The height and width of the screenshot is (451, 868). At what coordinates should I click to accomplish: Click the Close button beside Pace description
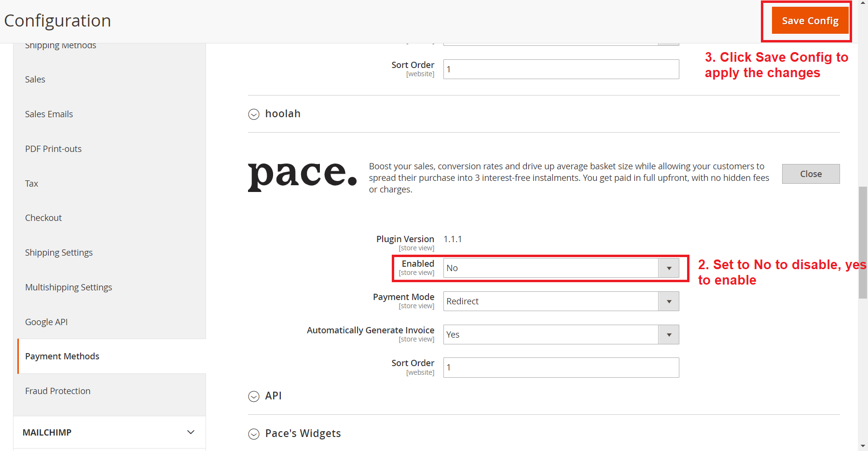click(811, 174)
